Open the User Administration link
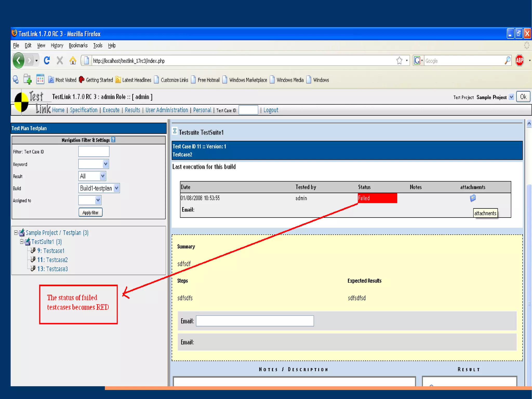 click(x=167, y=110)
